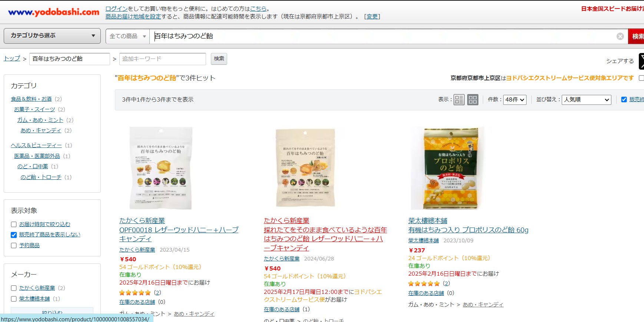Click 在庫のある店舗 link under Propolis product
644x322 pixels.
coord(426,293)
